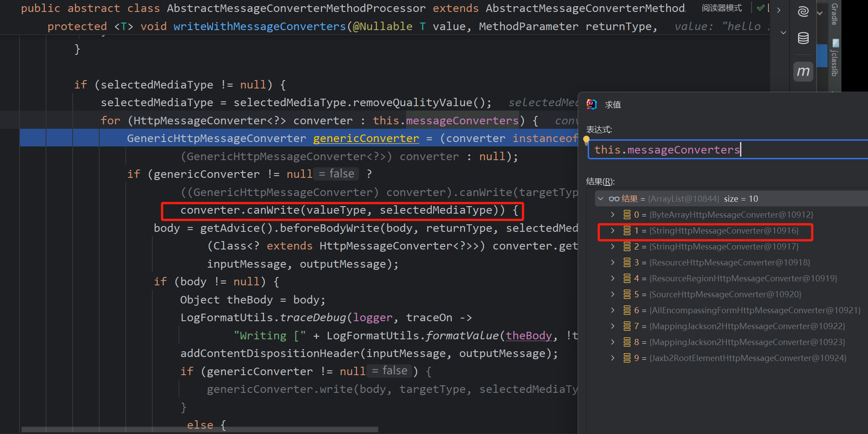Expand element 6 AllEncompassingFormHttpMessageConverter
The height and width of the screenshot is (434, 868).
pos(613,310)
